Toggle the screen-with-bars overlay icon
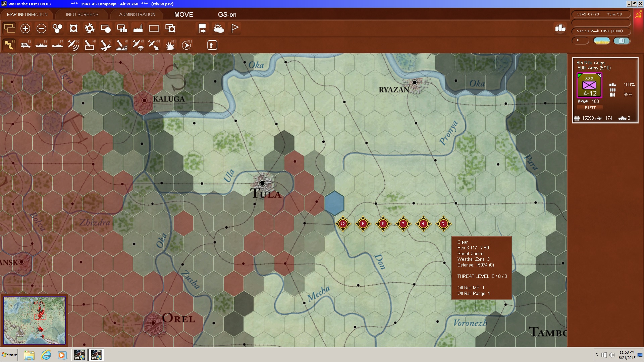The image size is (644, 362). (x=122, y=28)
